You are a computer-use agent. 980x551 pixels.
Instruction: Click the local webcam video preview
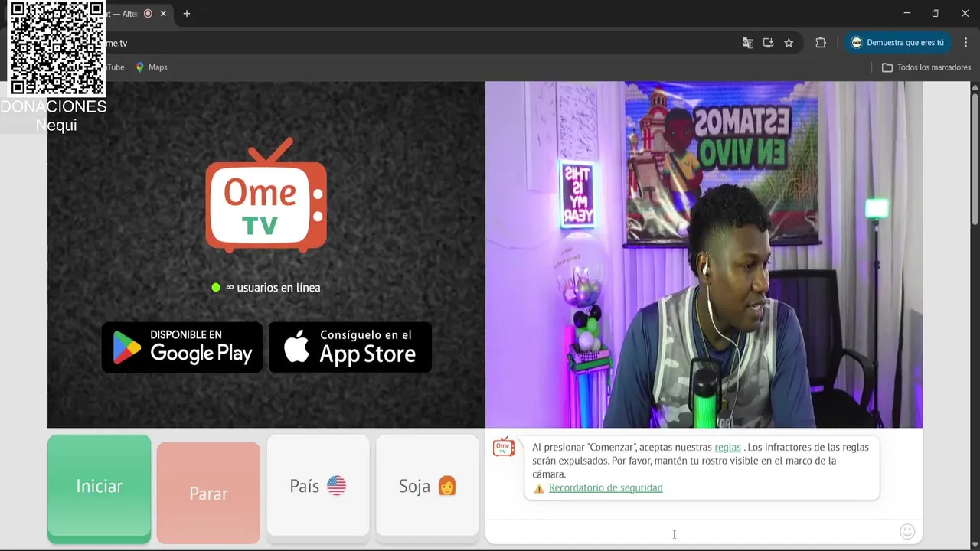(x=704, y=254)
